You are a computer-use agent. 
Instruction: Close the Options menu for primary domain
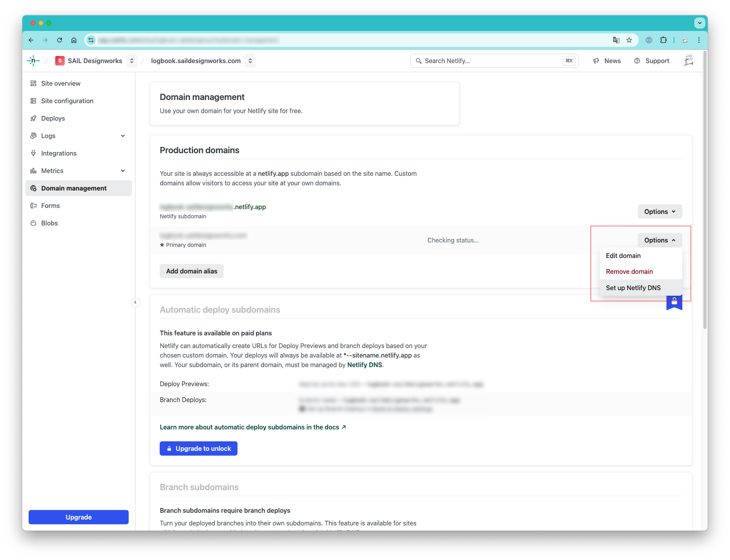660,240
